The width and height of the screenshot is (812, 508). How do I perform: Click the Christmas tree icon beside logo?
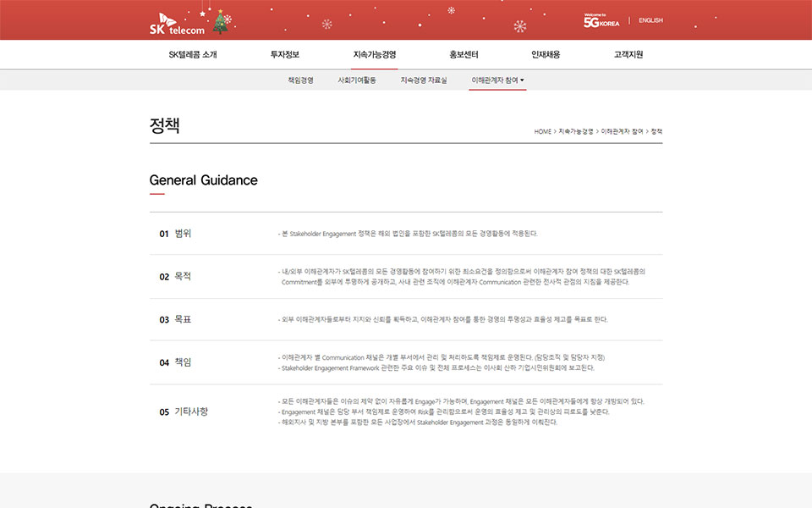tap(221, 23)
